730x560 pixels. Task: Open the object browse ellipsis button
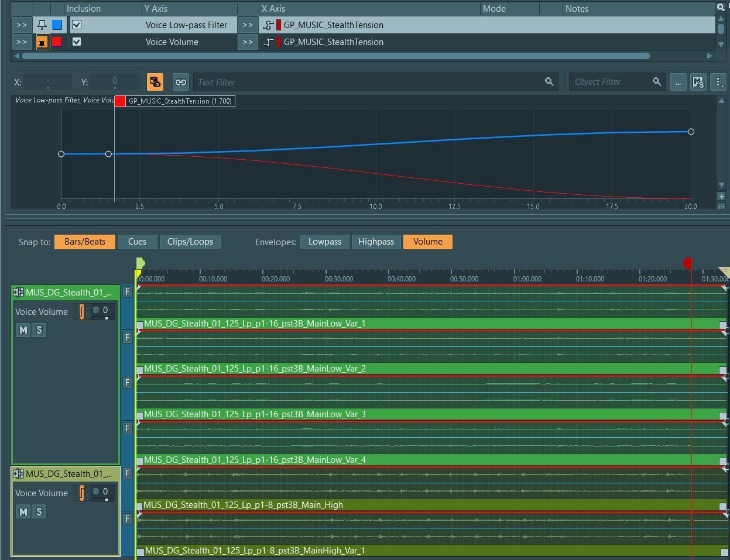point(678,82)
